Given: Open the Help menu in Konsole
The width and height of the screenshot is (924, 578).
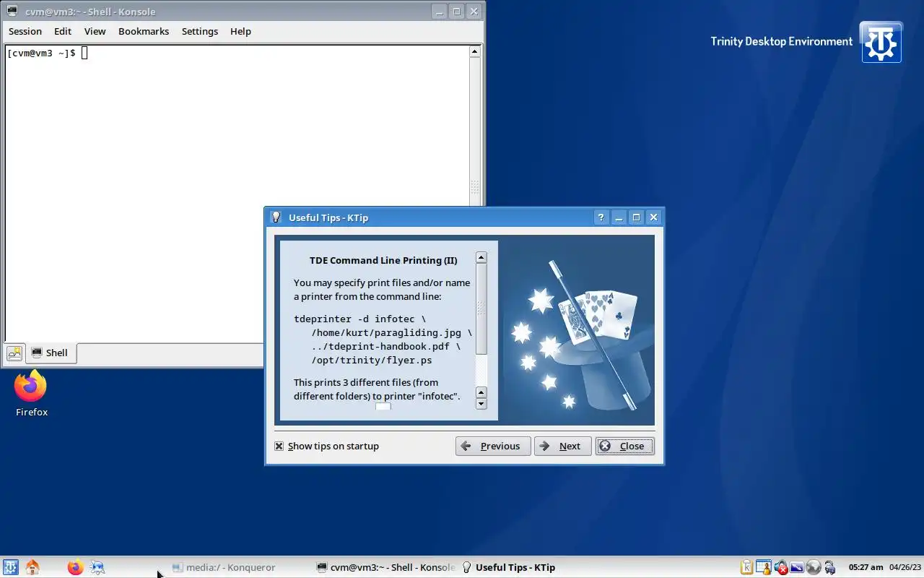Looking at the screenshot, I should click(240, 31).
